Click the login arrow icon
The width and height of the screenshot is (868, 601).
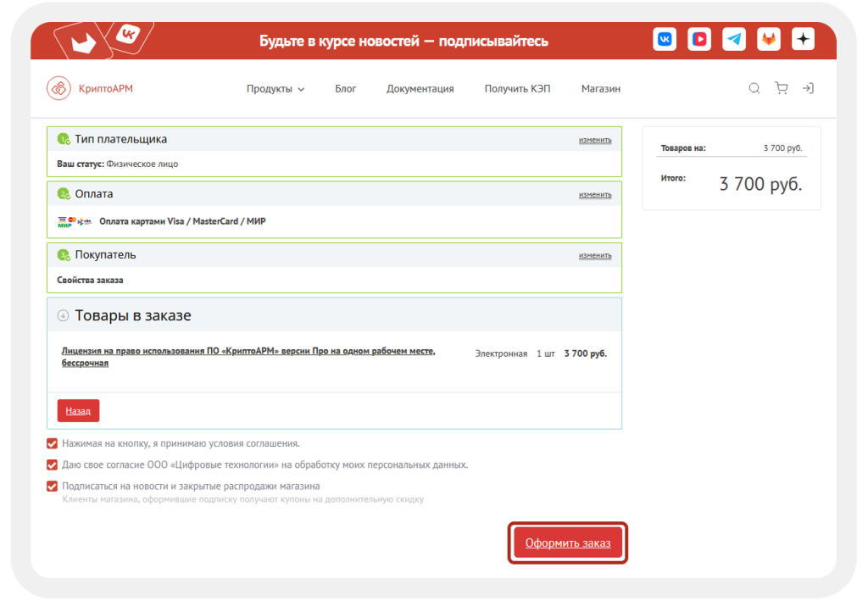[808, 87]
